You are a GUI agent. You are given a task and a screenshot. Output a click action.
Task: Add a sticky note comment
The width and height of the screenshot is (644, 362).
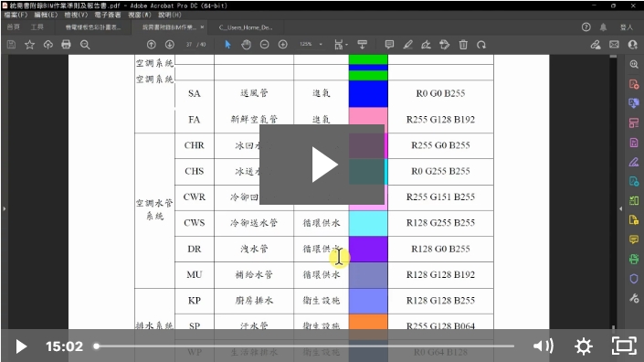coord(389,45)
